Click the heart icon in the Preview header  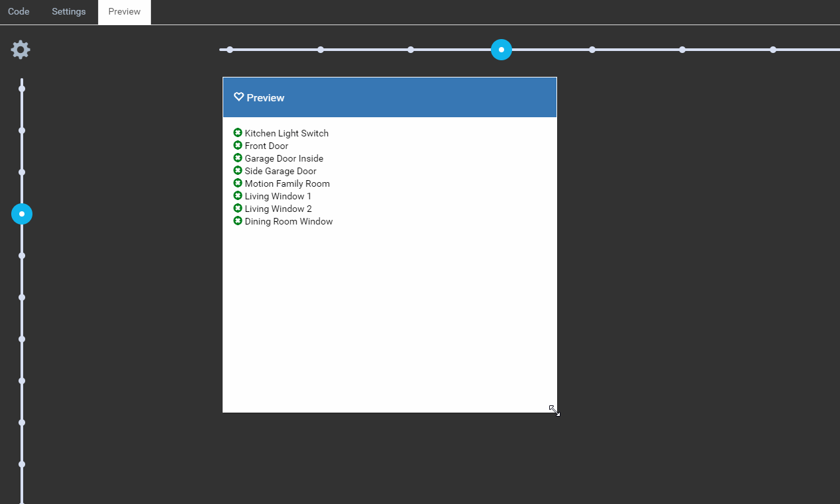coord(239,96)
